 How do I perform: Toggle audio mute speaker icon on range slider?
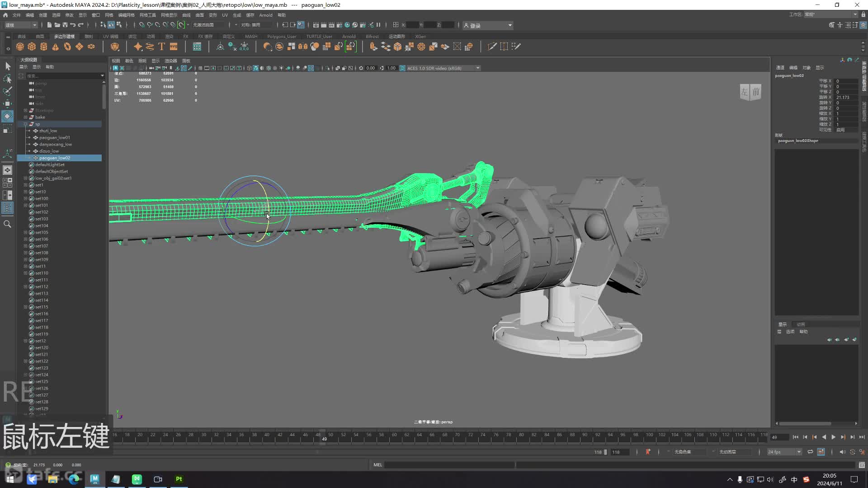842,451
